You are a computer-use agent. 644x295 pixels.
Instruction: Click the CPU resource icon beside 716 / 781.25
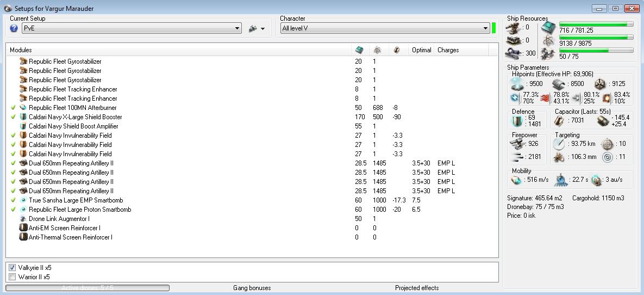pyautogui.click(x=548, y=28)
